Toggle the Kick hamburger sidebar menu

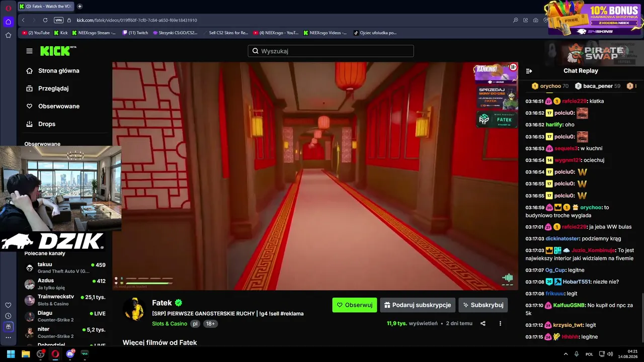(x=29, y=51)
